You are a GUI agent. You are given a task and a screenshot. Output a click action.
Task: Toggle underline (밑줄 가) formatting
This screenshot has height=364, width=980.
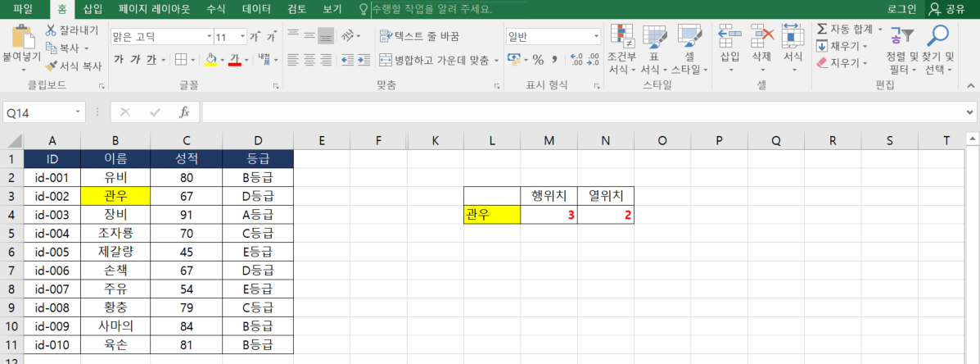[x=151, y=59]
